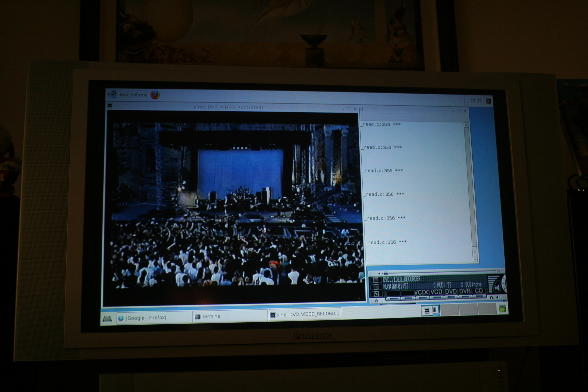Open the trash icon in bottom panel
This screenshot has height=392, width=588.
[x=502, y=309]
